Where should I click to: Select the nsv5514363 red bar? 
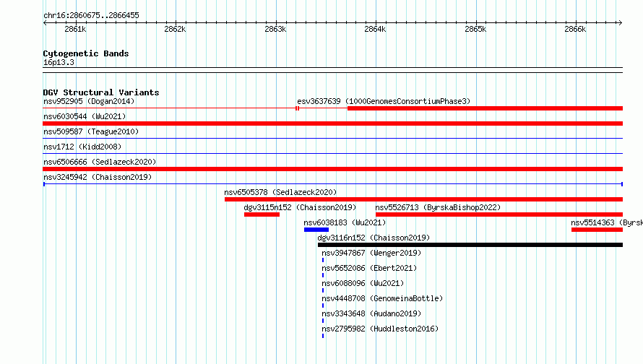(597, 230)
